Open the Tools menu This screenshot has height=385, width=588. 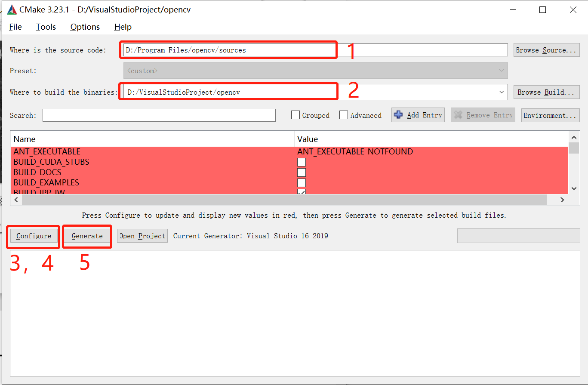pos(46,27)
